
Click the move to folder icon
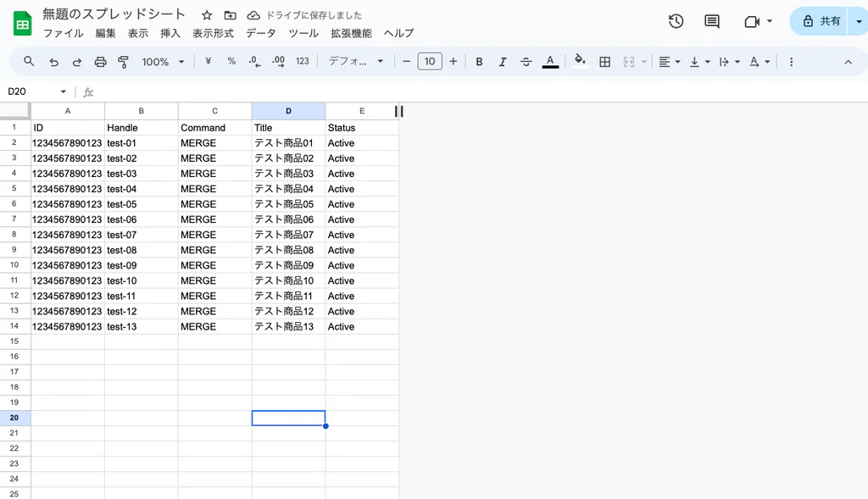(x=230, y=15)
